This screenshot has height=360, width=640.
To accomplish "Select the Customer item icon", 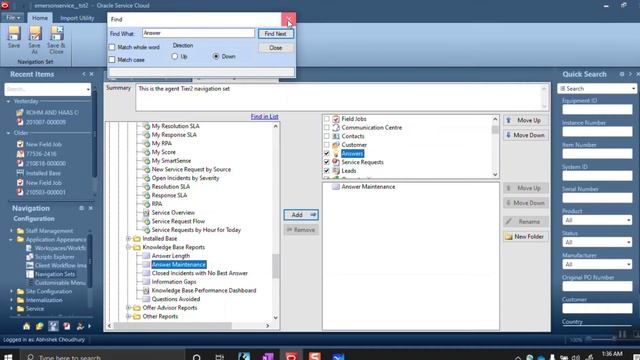I will [336, 145].
